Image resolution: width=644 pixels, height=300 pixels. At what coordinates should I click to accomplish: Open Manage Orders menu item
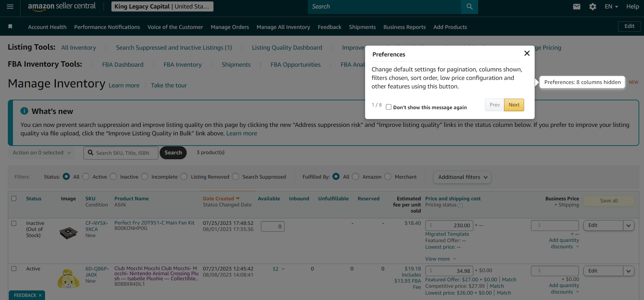pos(230,27)
